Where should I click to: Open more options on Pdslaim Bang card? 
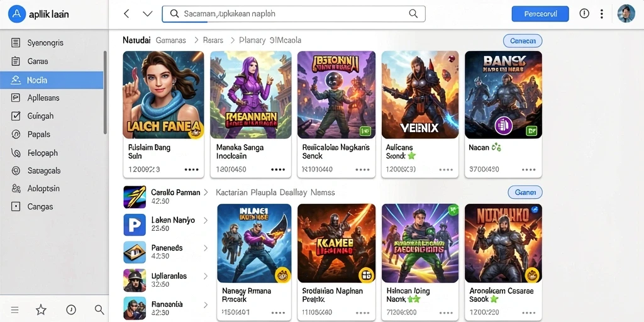(191, 169)
